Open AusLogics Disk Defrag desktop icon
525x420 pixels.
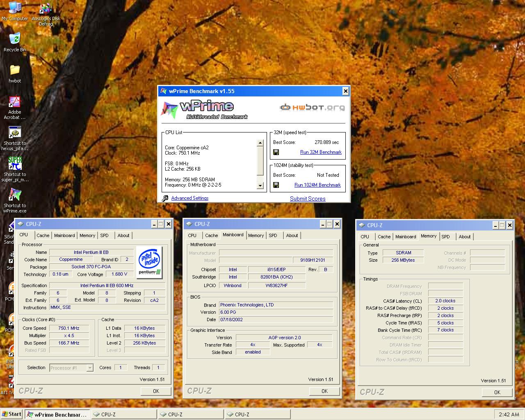tap(46, 14)
